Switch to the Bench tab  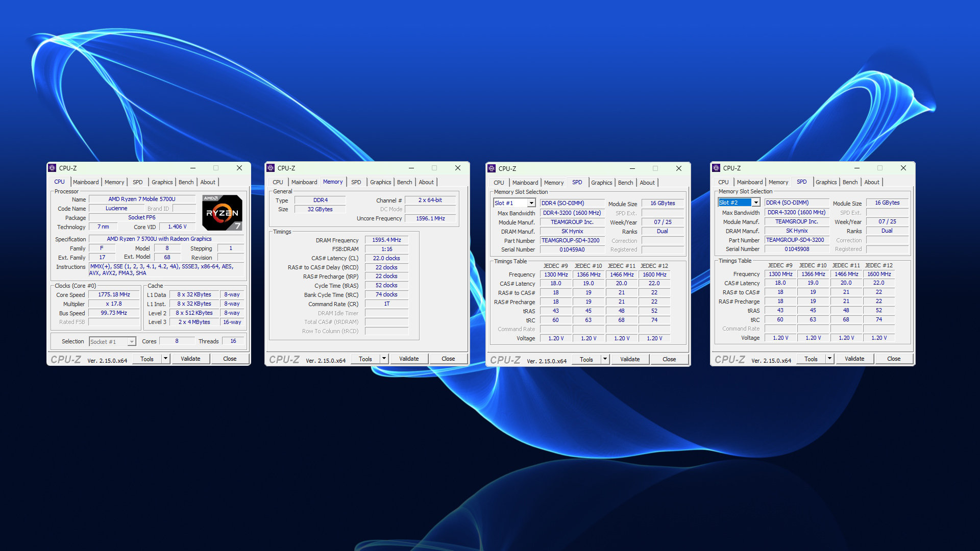186,182
